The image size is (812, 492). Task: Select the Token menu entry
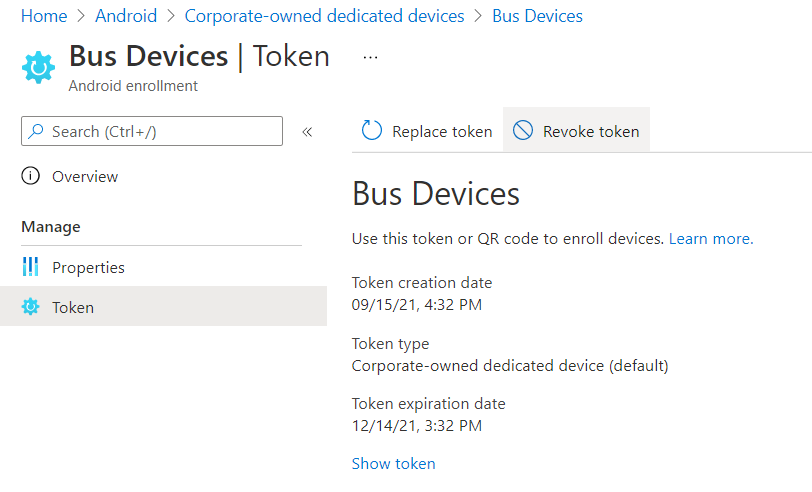coord(73,307)
